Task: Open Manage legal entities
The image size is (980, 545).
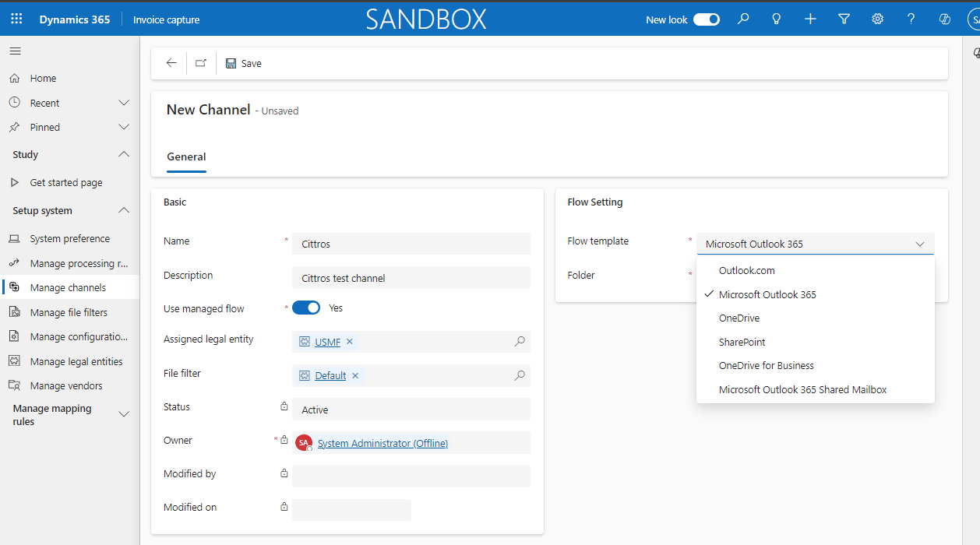Action: tap(70, 361)
